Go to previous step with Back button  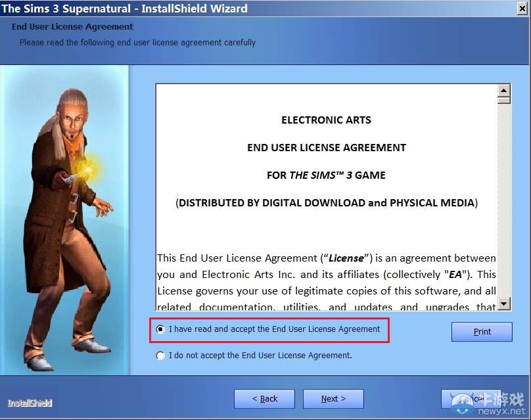point(264,399)
